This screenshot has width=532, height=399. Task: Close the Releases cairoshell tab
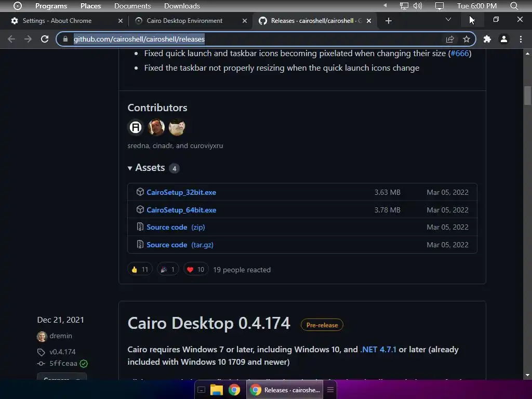pyautogui.click(x=369, y=21)
